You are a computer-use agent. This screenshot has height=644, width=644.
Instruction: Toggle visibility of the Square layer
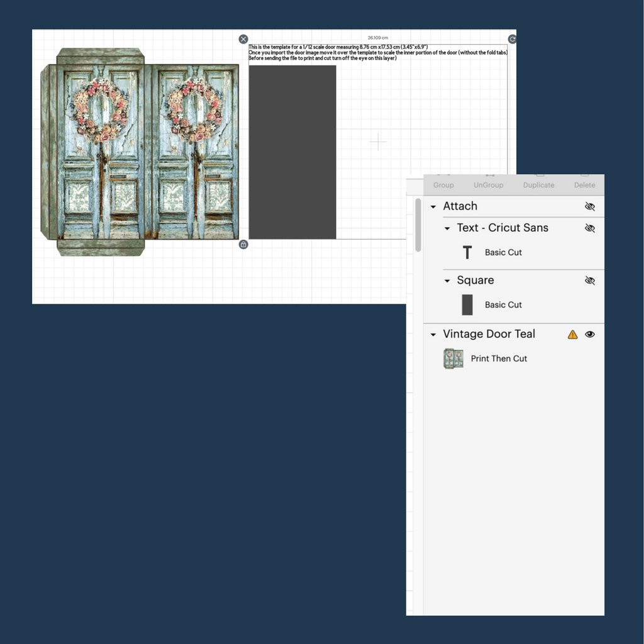pos(590,280)
